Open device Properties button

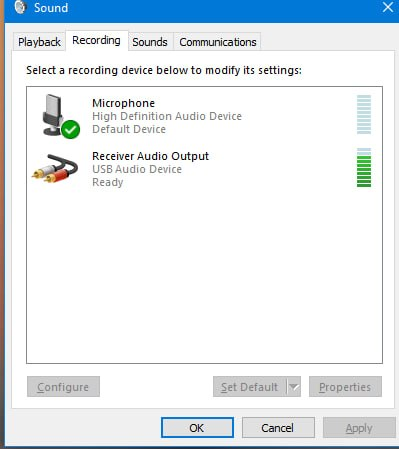tap(345, 387)
